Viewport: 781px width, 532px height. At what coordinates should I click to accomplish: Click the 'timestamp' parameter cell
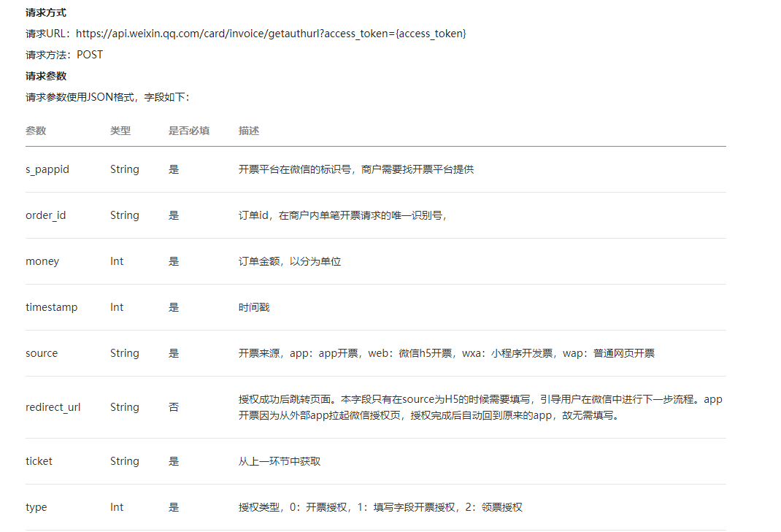(52, 307)
